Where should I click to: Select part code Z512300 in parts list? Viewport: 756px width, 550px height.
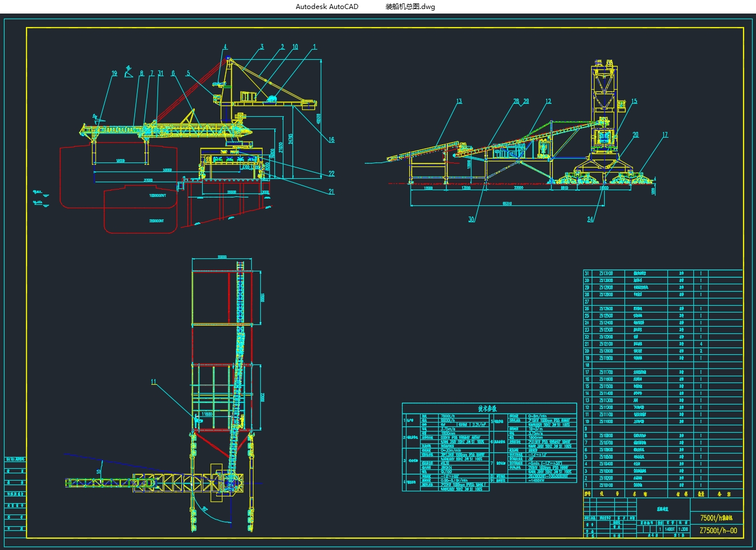pos(606,330)
